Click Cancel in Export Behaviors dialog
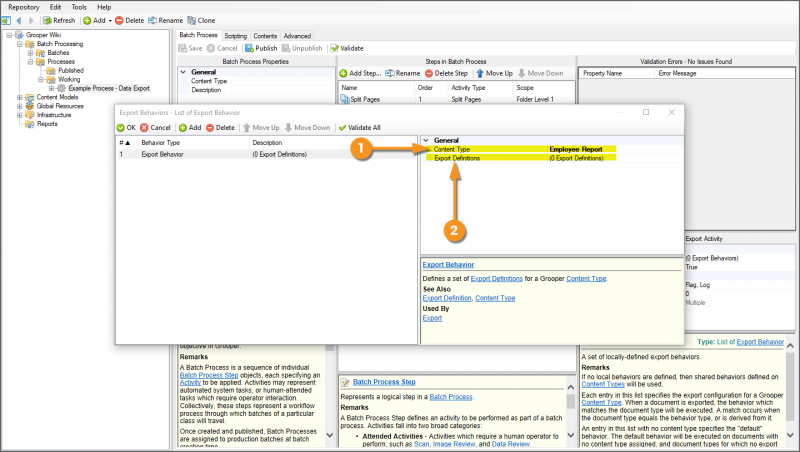Viewport: 800px width, 452px height. coord(155,128)
